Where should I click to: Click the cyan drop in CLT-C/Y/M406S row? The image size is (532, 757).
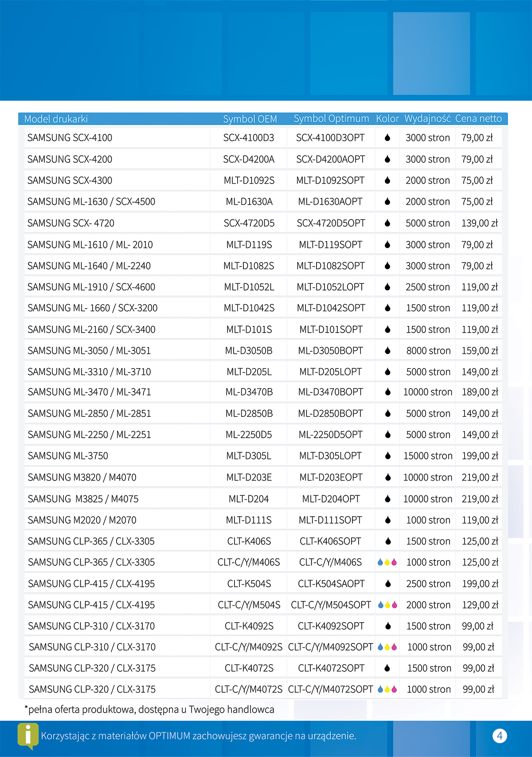[380, 562]
